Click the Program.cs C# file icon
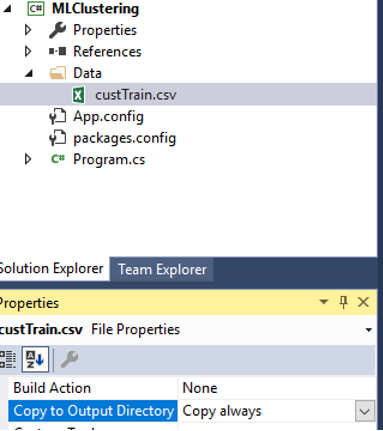The image size is (383, 431). click(58, 159)
